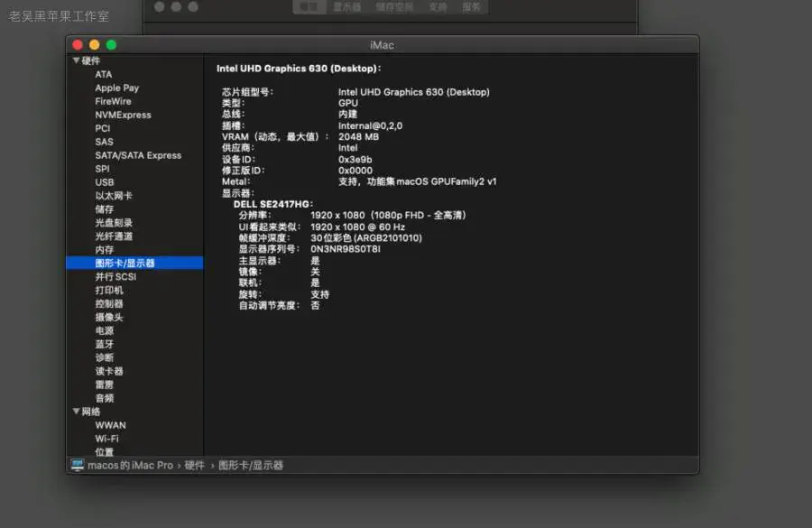The width and height of the screenshot is (812, 528).
Task: Show 内存 information
Action: click(104, 250)
